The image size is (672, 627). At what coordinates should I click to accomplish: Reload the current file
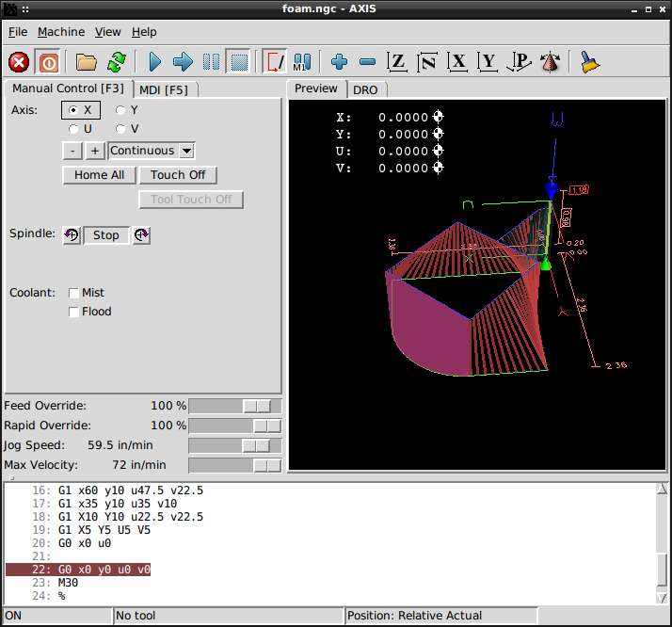click(116, 62)
